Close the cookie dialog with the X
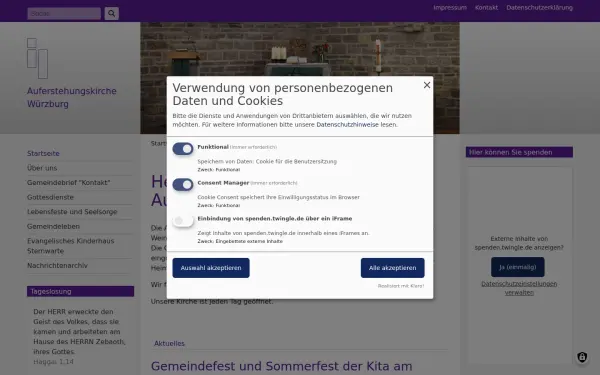This screenshot has height=375, width=600. tap(427, 85)
